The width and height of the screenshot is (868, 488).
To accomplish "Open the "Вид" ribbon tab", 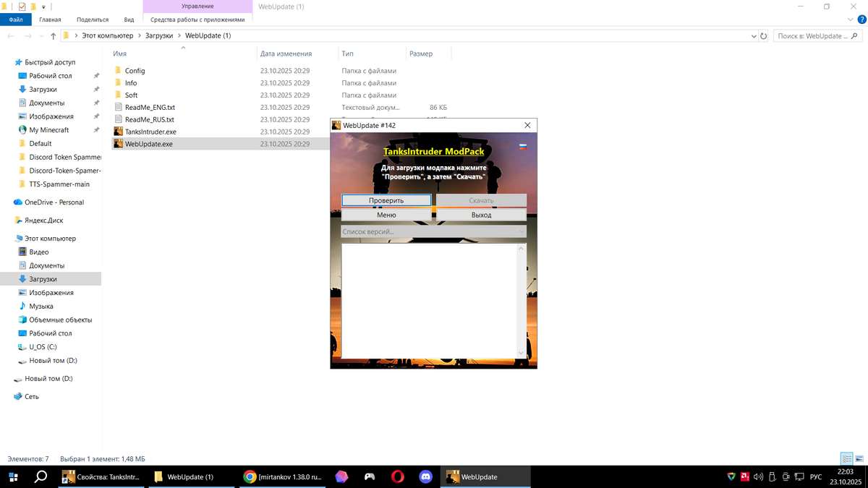I will [129, 20].
